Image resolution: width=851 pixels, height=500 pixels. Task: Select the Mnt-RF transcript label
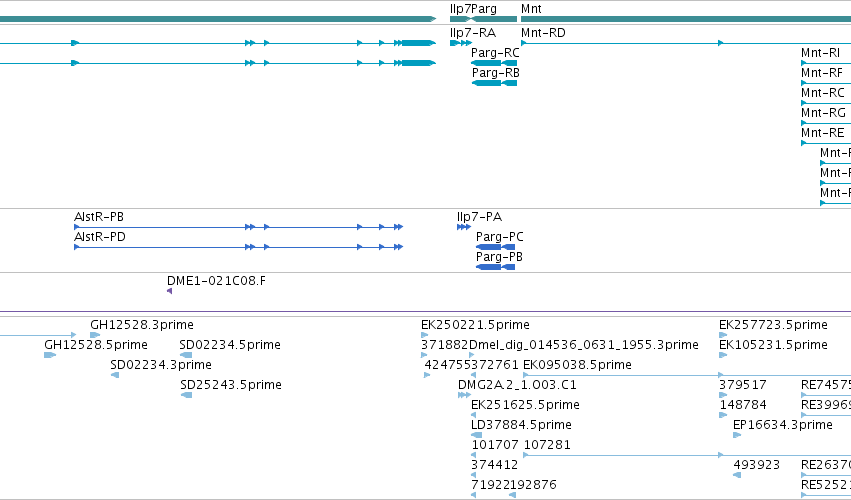coord(822,73)
